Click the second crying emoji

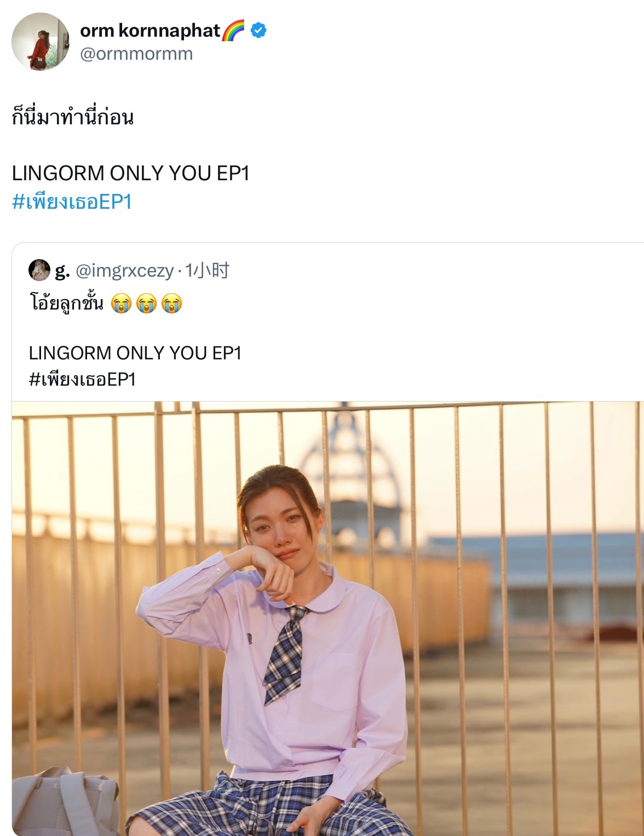pyautogui.click(x=146, y=303)
